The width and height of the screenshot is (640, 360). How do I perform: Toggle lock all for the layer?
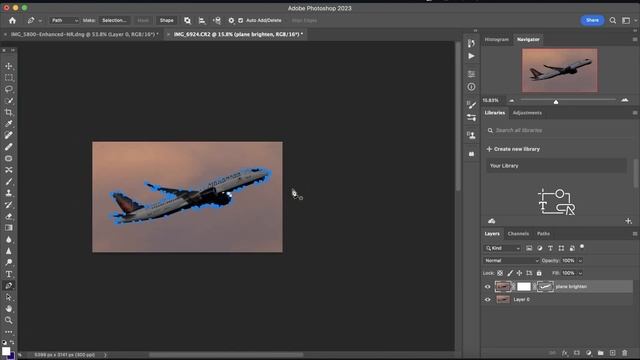point(539,273)
